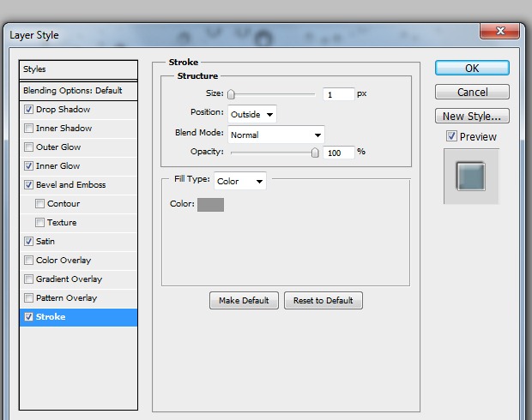The image size is (532, 420).
Task: Enable the Pattern Overlay checkbox
Action: tap(29, 298)
